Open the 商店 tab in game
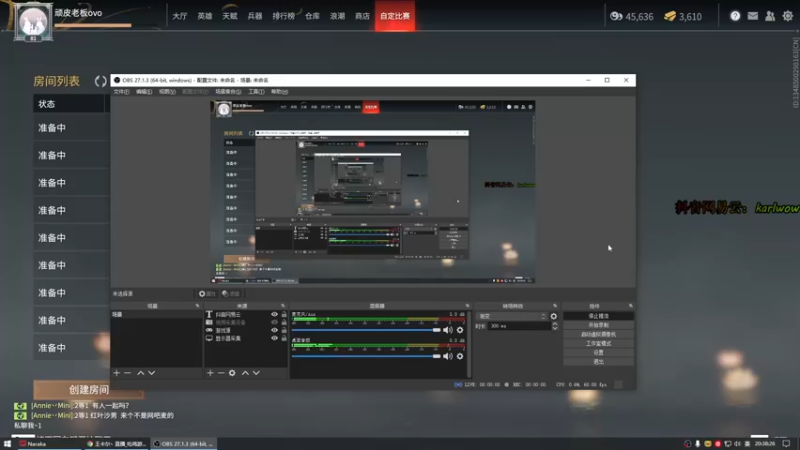The image size is (800, 450). pyautogui.click(x=362, y=16)
